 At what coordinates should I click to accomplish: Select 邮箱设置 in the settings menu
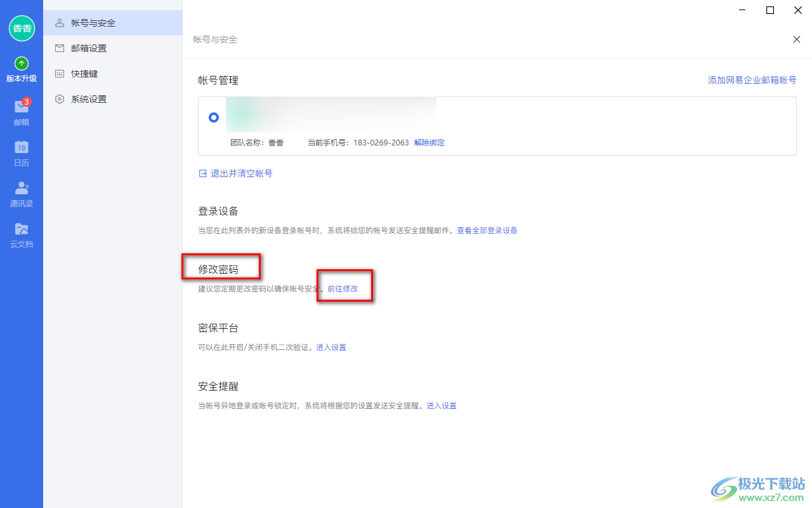point(113,48)
